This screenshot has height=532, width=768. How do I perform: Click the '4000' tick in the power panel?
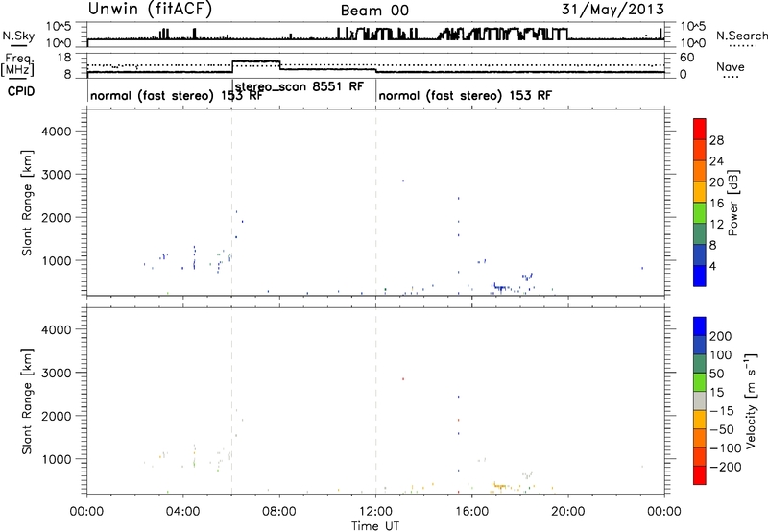[57, 132]
